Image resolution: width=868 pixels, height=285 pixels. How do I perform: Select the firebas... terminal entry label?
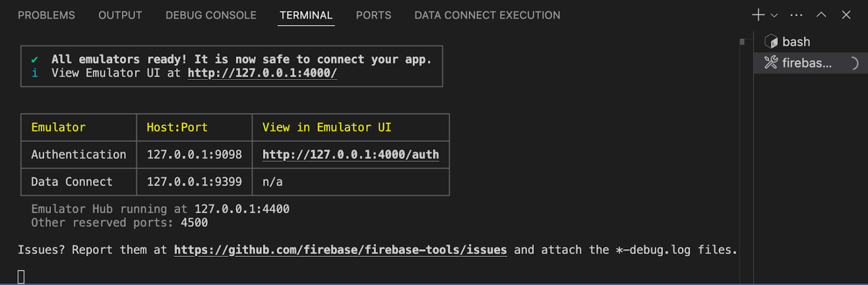(x=806, y=63)
